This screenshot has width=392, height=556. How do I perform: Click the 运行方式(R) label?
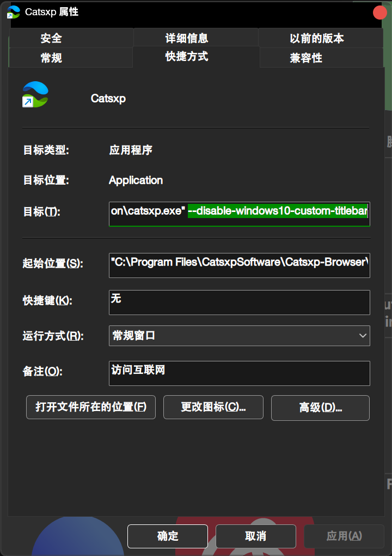pos(53,335)
